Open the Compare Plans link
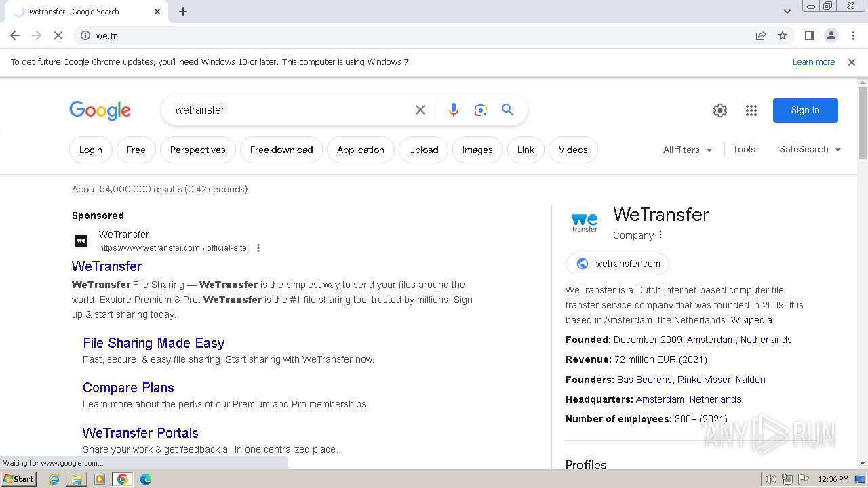The height and width of the screenshot is (488, 868). tap(128, 388)
